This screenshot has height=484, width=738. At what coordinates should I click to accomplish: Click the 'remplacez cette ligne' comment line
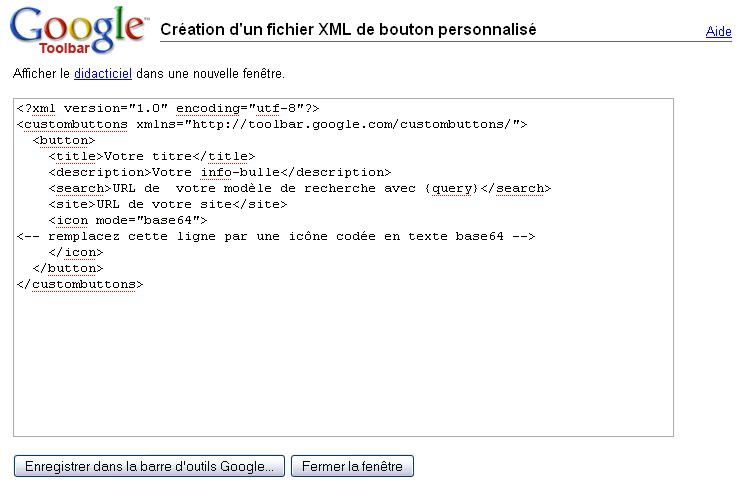coord(276,236)
